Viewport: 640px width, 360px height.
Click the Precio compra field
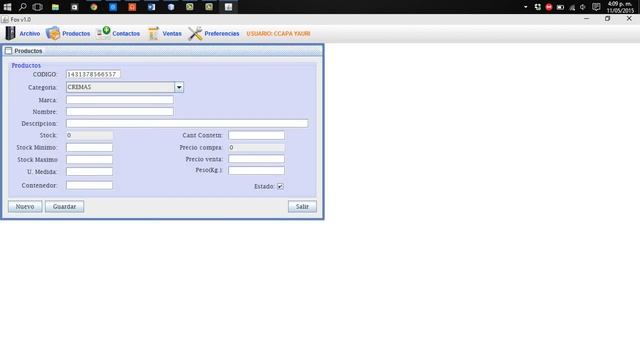pos(256,147)
